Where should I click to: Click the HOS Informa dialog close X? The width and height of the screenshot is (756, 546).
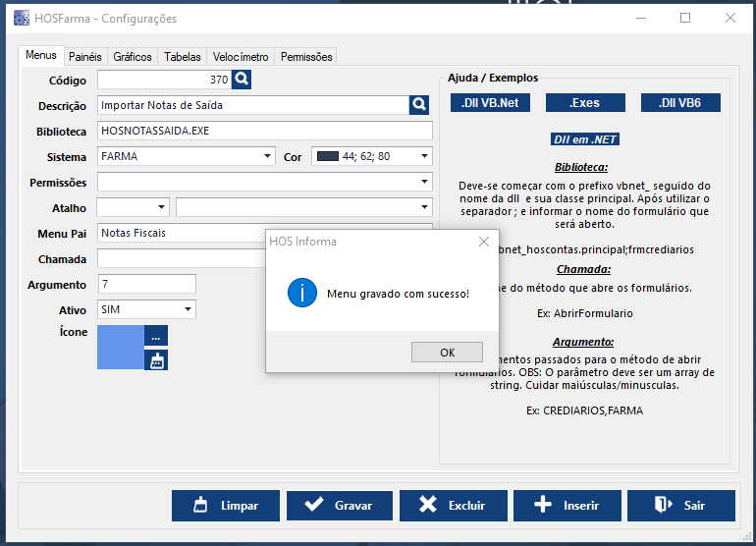click(483, 242)
